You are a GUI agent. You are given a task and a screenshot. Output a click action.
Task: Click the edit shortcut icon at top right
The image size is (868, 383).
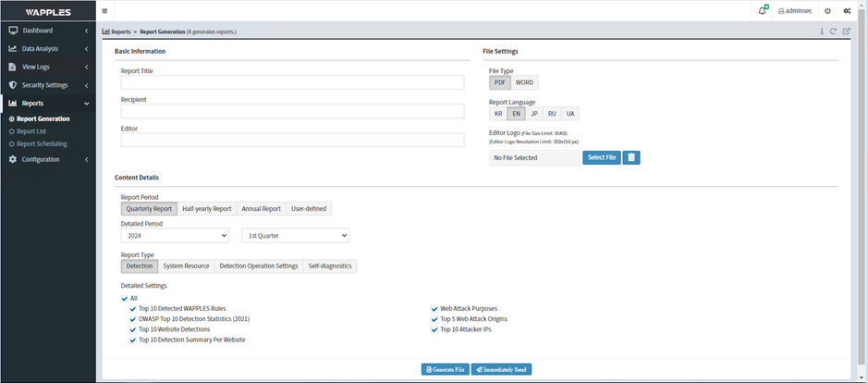click(x=846, y=31)
